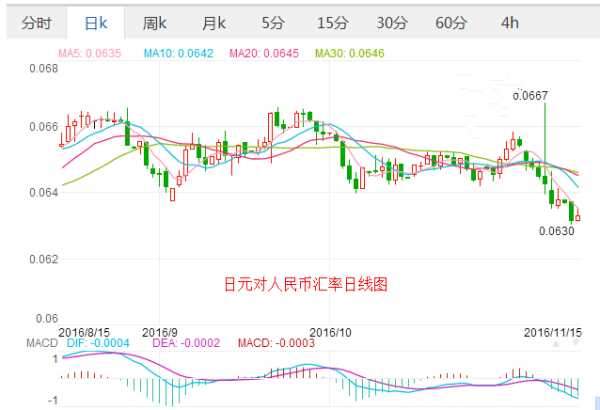600x410 pixels.
Task: Click the MA10: 0.0642 legend label
Action: [178, 53]
